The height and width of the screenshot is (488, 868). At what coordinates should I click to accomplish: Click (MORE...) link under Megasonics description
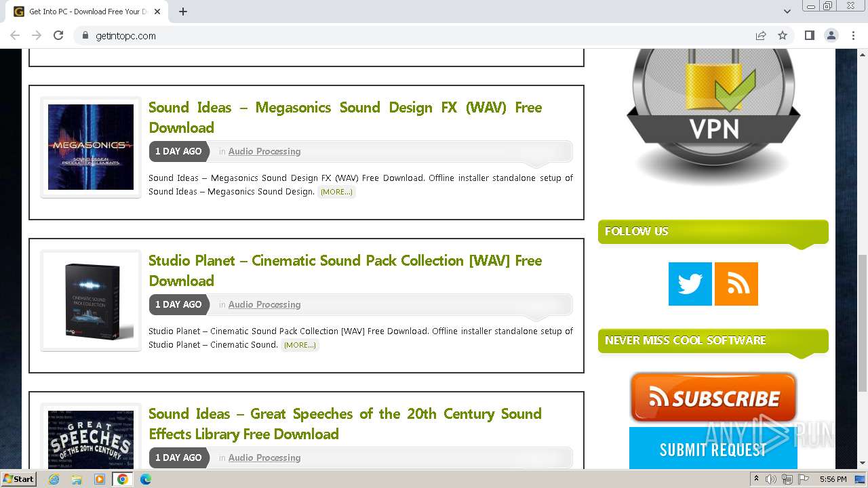pyautogui.click(x=336, y=192)
